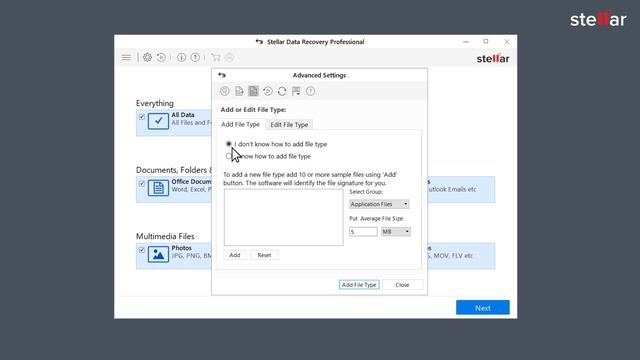Click the help icon in Advanced Settings toolbar
Image resolution: width=640 pixels, height=360 pixels.
point(311,91)
